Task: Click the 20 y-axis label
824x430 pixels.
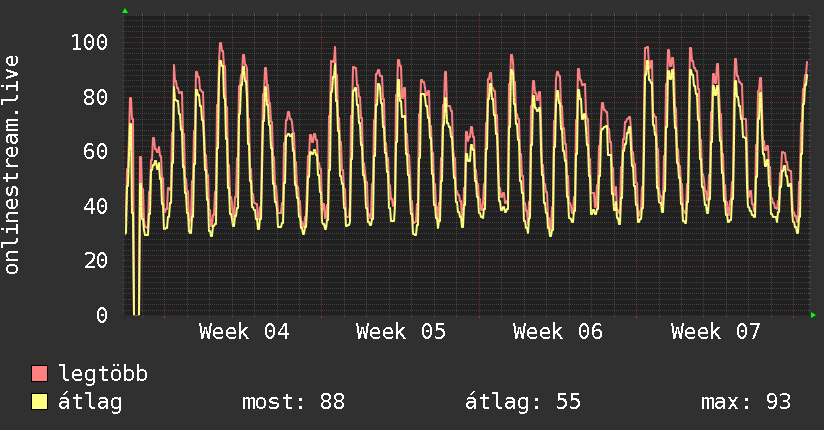Action: 96,261
